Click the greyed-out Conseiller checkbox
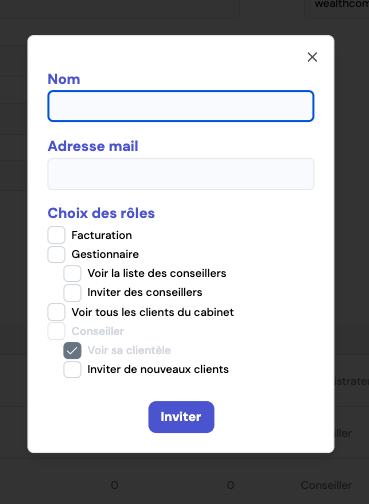Screen dimensions: 369x504 pos(56,331)
